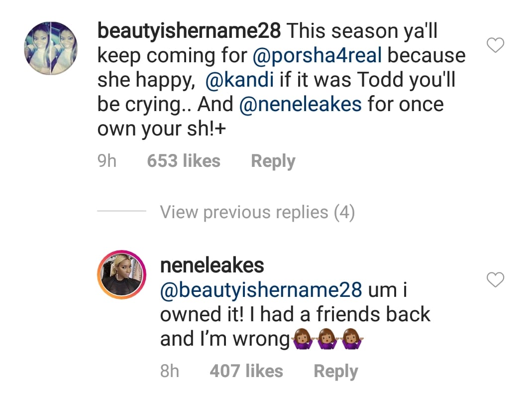Open the @porsha4real mention
Screen dimensions: 532x396
318,55
